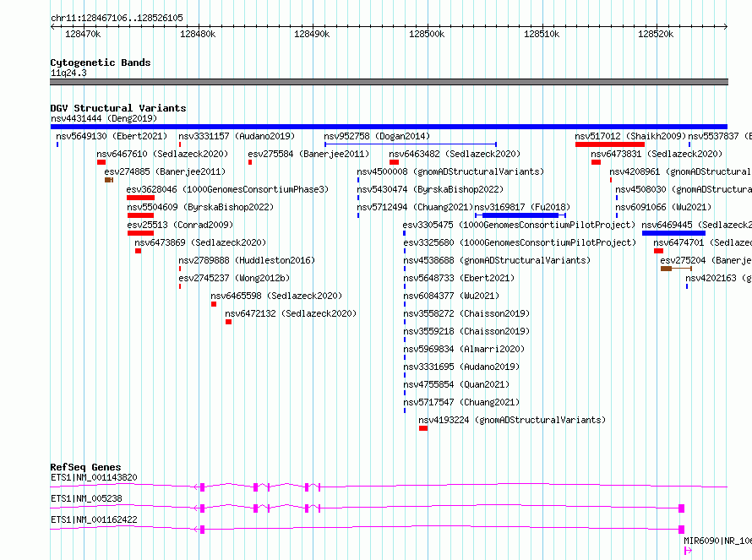The image size is (752, 560).
Task: Open nsv3331157 (Audano2019) variant
Action: click(237, 136)
